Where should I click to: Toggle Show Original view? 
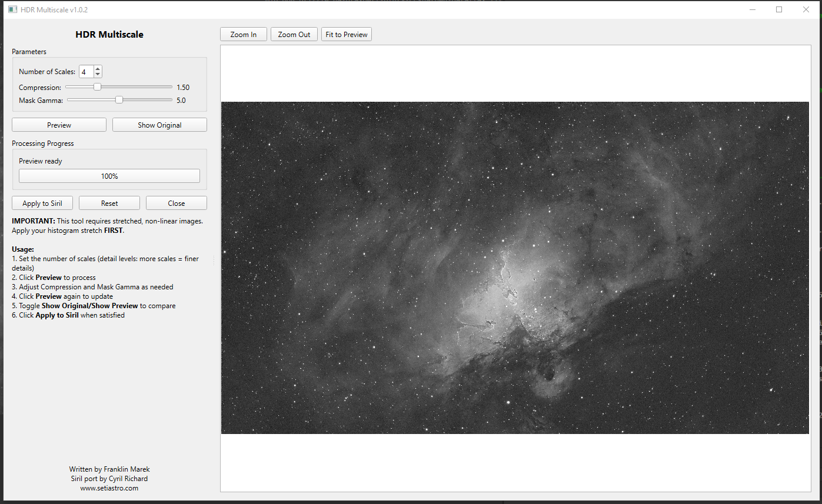(x=159, y=125)
